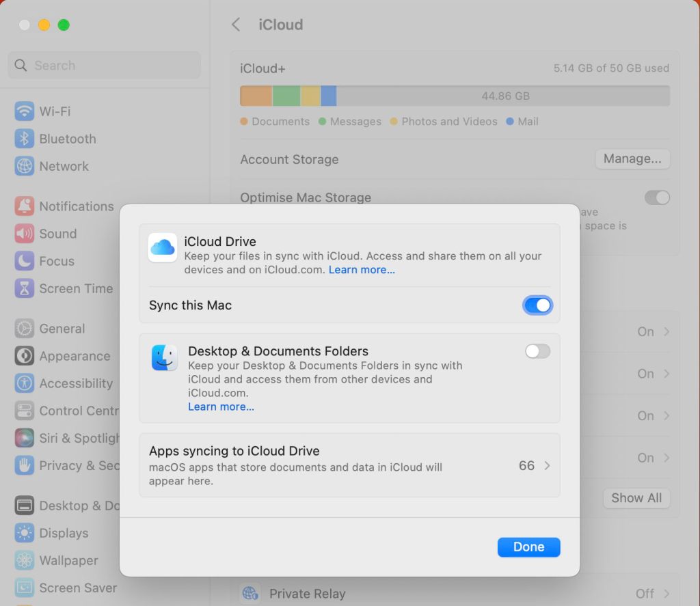Toggle Optimise Mac Storage switch
Viewport: 700px width, 606px height.
coord(657,197)
